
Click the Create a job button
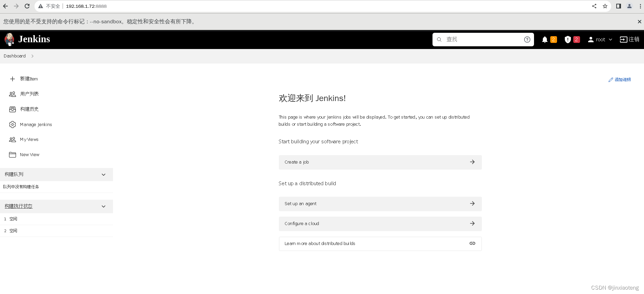coord(380,162)
